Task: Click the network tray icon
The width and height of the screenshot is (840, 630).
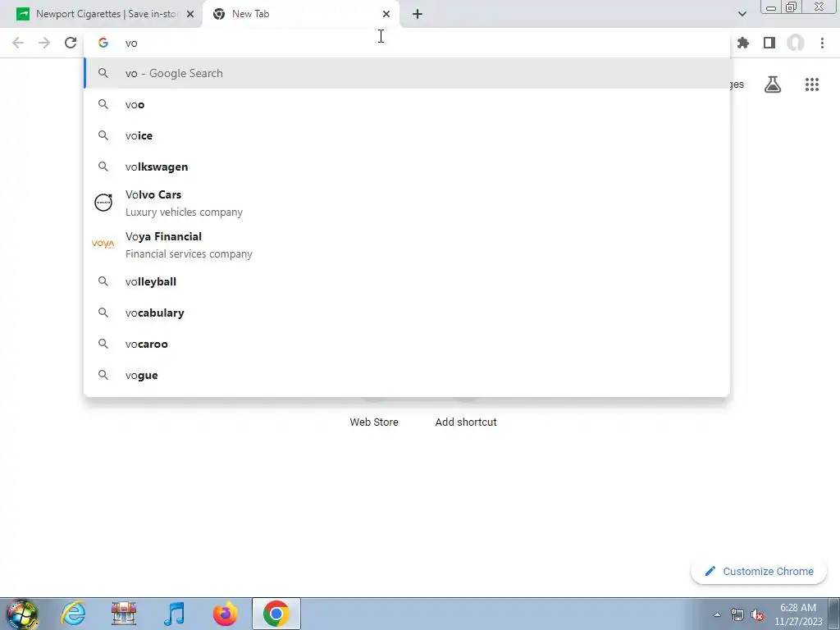Action: pyautogui.click(x=737, y=615)
